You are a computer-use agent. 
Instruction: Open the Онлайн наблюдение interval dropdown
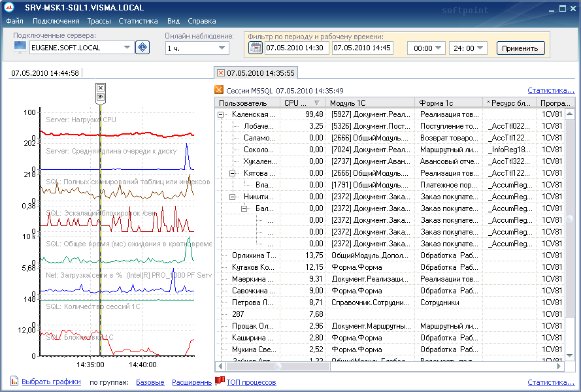click(x=222, y=48)
